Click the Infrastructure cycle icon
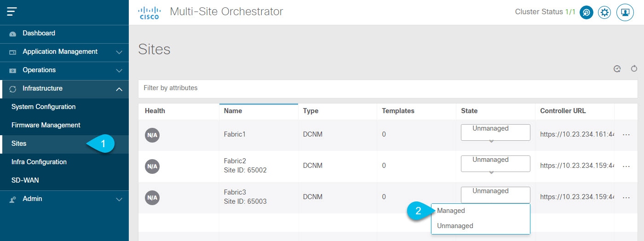Image resolution: width=644 pixels, height=241 pixels. [13, 89]
